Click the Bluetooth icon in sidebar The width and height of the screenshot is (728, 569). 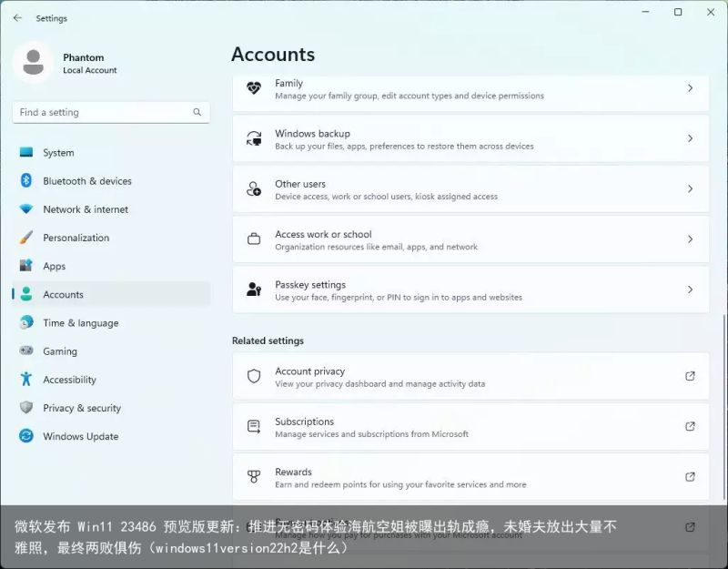point(26,180)
